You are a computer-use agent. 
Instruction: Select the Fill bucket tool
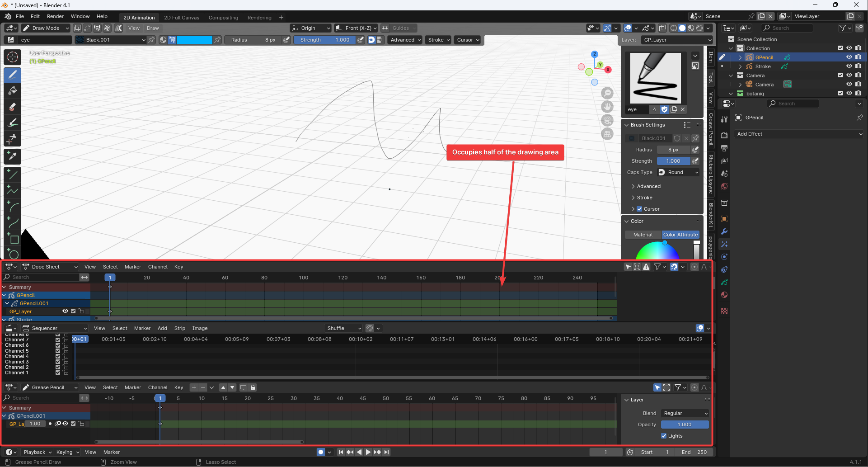[13, 91]
